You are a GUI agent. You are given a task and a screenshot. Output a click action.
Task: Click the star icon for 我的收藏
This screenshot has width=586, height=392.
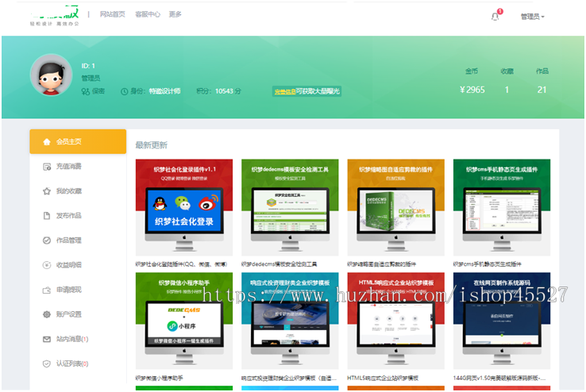pyautogui.click(x=47, y=191)
